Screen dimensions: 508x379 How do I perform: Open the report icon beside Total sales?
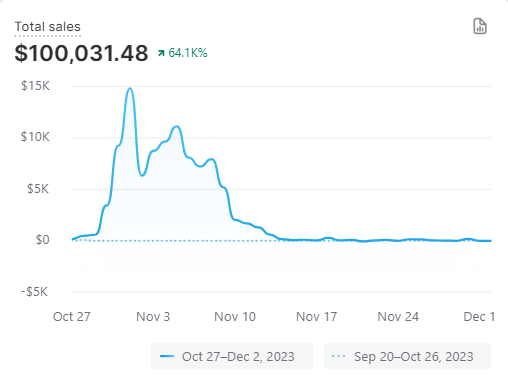point(480,26)
